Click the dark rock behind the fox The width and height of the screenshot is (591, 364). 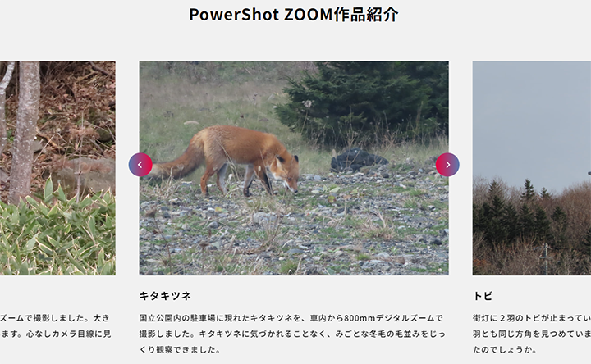pos(357,160)
